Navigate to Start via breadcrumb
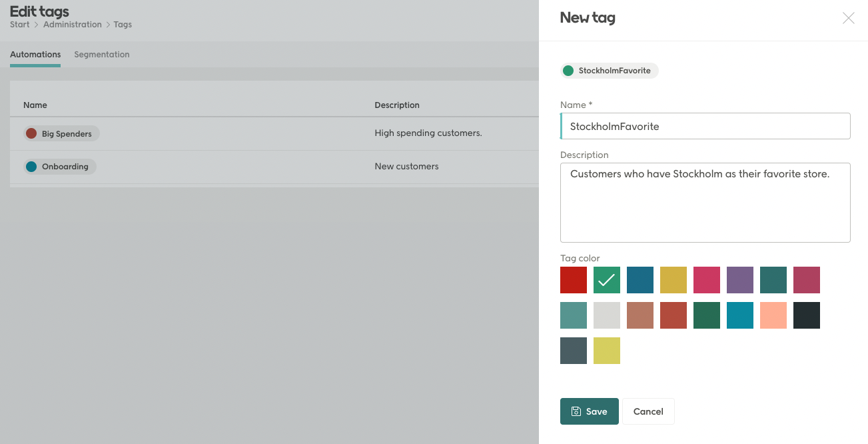Screen dimensions: 868x444 point(19,24)
